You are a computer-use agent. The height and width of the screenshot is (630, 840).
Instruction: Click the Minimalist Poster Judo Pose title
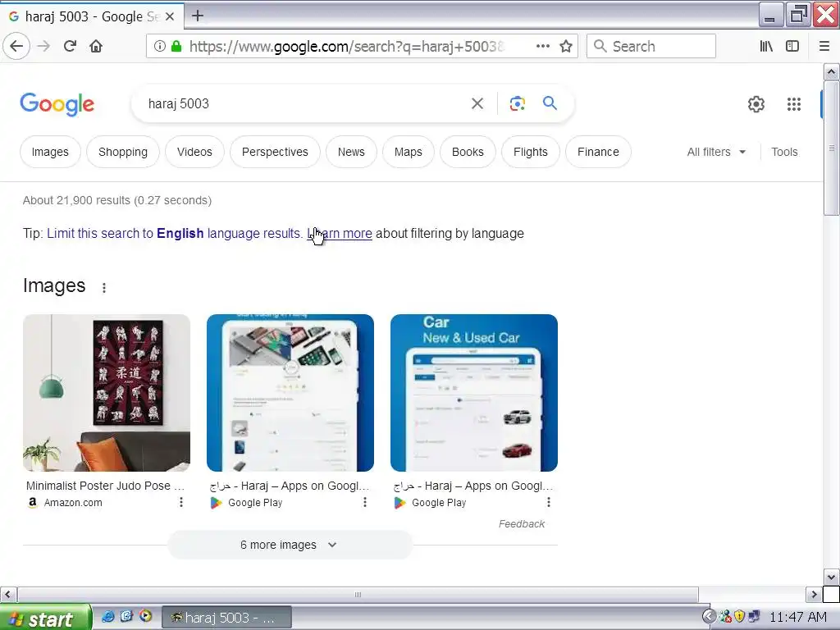click(106, 486)
